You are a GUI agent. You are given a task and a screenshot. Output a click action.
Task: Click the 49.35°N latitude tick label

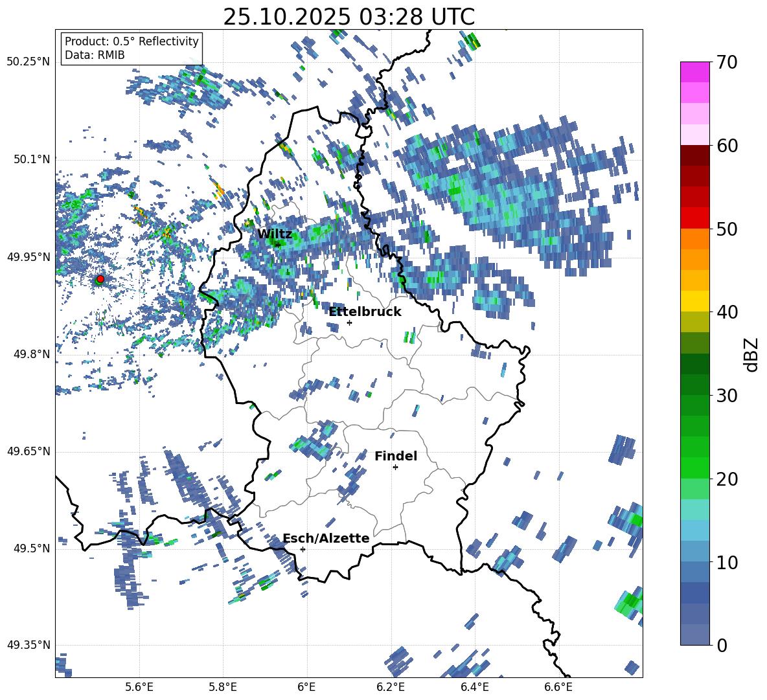29,645
